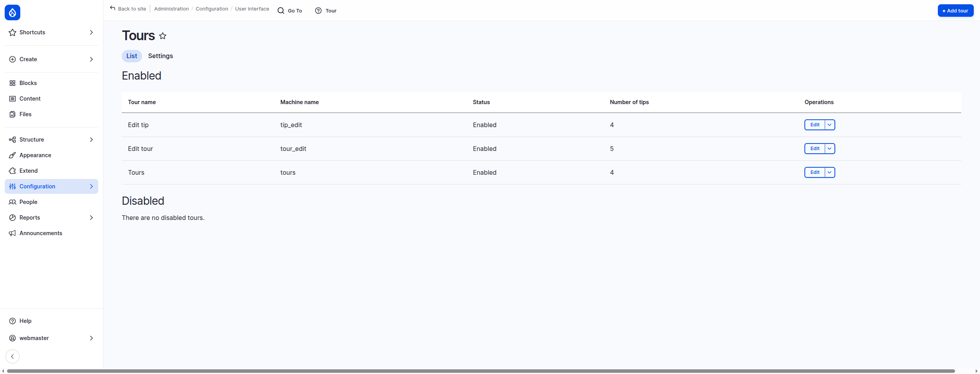This screenshot has width=980, height=374.
Task: Follow the Configuration breadcrumb link
Action: [212, 9]
